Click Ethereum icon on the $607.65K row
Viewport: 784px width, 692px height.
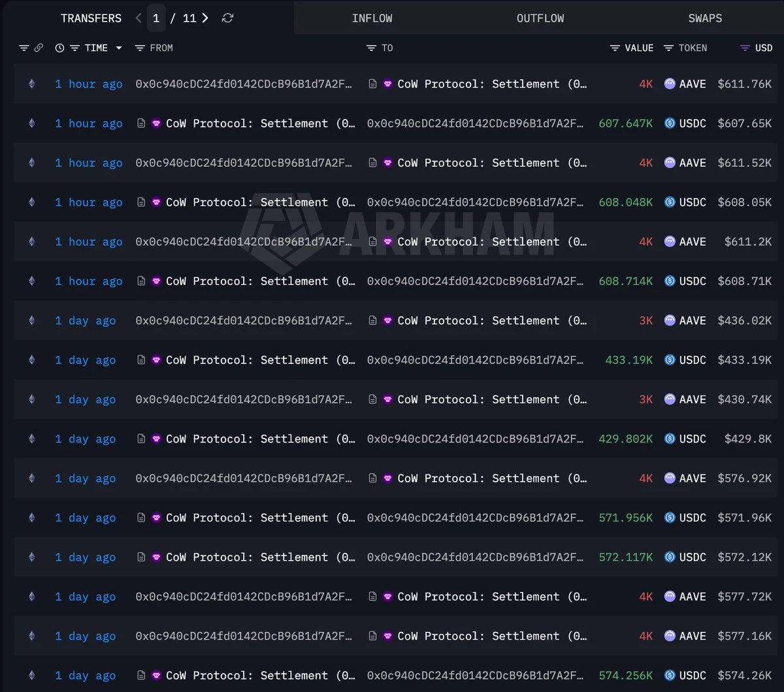31,123
